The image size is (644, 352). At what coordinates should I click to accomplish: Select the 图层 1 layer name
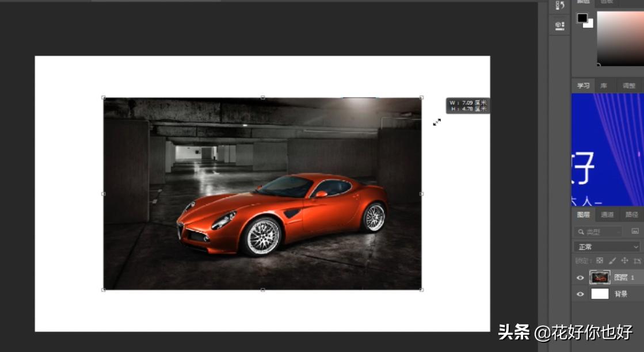(624, 278)
